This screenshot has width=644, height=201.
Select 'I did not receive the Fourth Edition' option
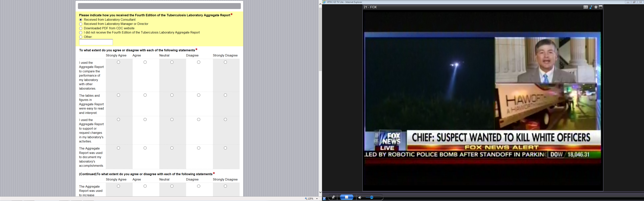[x=81, y=33]
